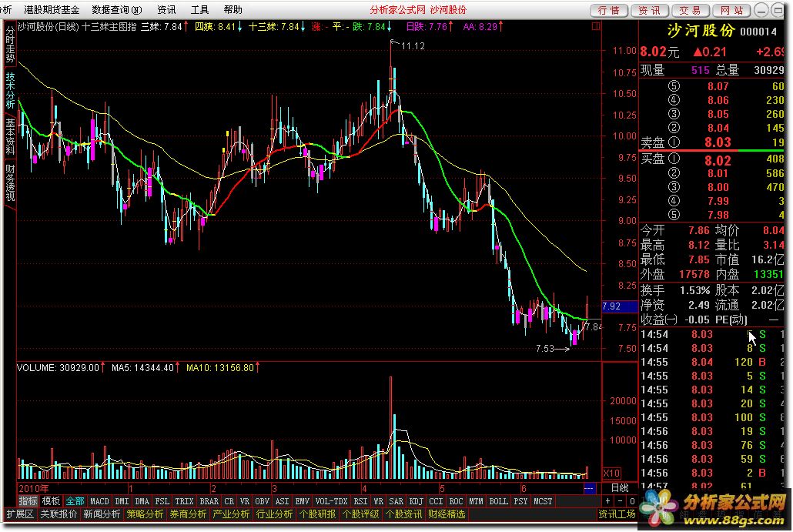793x532 pixels.
Task: Open the 港股期货基金 menu
Action: click(x=51, y=9)
